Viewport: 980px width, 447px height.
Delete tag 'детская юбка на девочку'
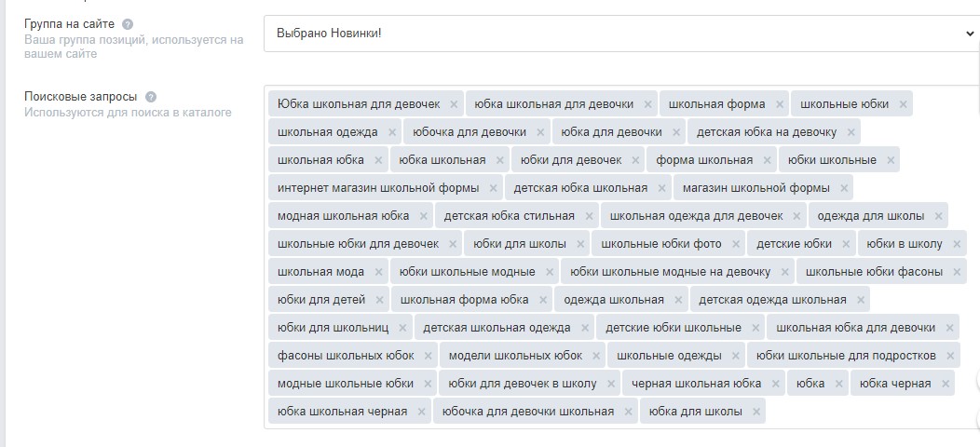click(x=851, y=132)
